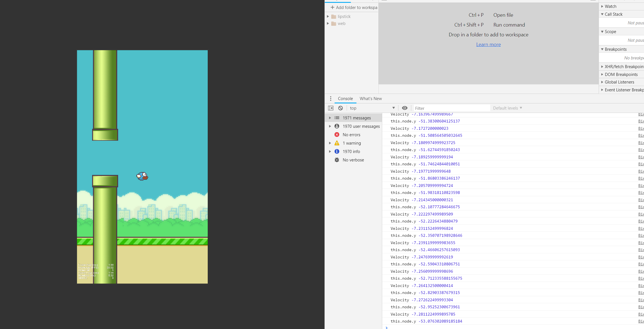
Task: Expand the Watch section
Action: click(x=610, y=6)
